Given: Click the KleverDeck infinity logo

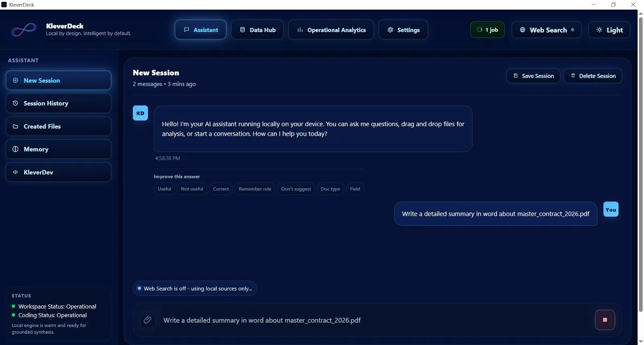Looking at the screenshot, I should [24, 30].
